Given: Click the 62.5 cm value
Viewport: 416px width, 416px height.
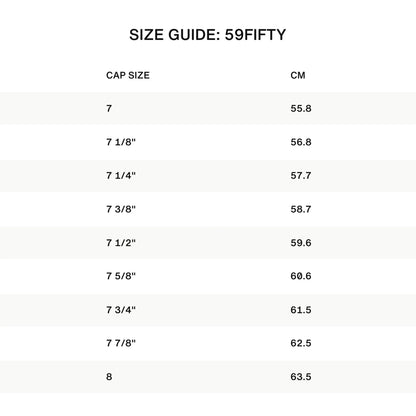Looking at the screenshot, I should (301, 343).
